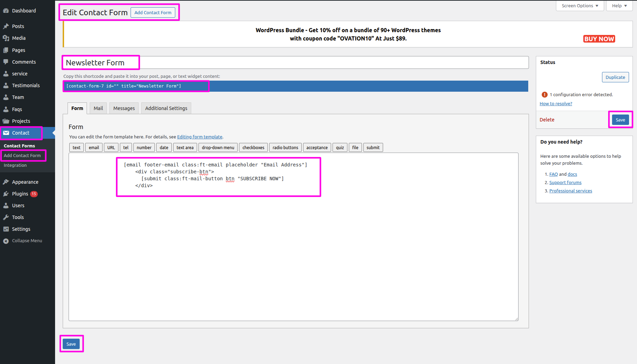
Task: Open the How to resolve link
Action: pos(556,103)
